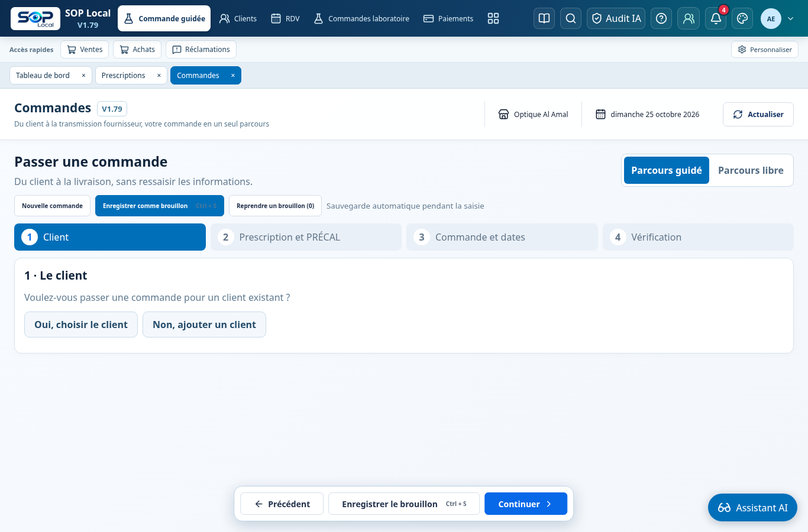The height and width of the screenshot is (532, 808).
Task: Open the theme palette icon
Action: 742,18
